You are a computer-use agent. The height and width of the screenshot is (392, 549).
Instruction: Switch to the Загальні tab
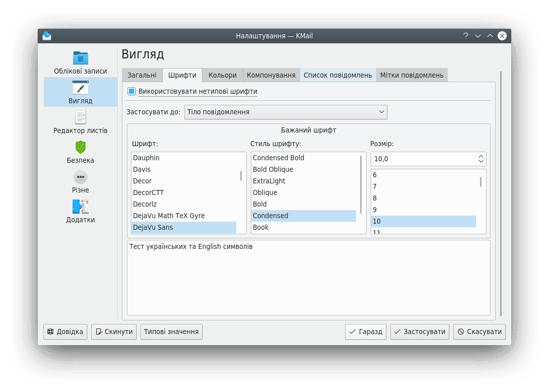coord(142,75)
